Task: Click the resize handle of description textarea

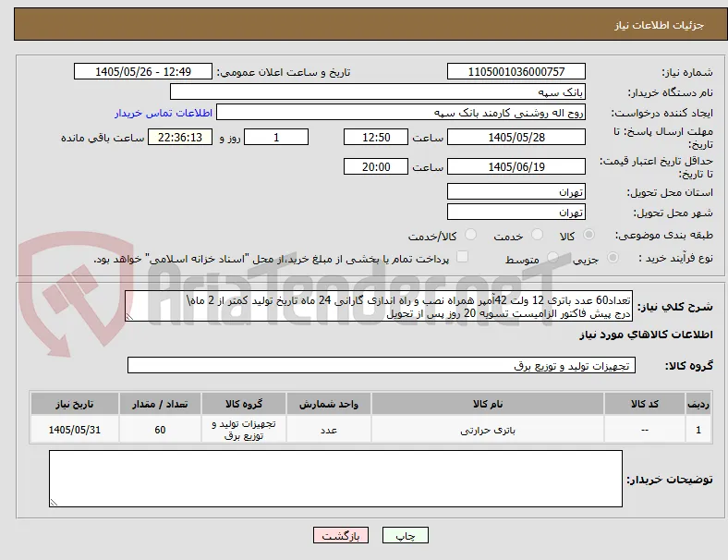Action: click(129, 317)
